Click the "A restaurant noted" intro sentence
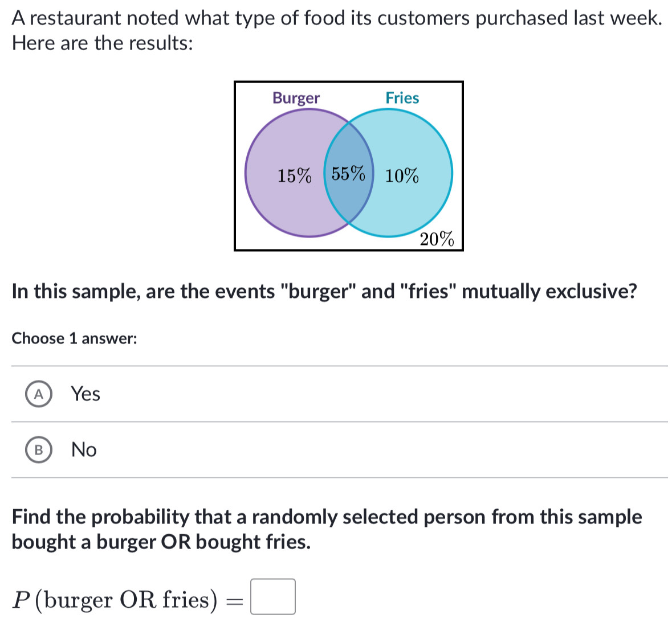672x618 pixels. [336, 18]
